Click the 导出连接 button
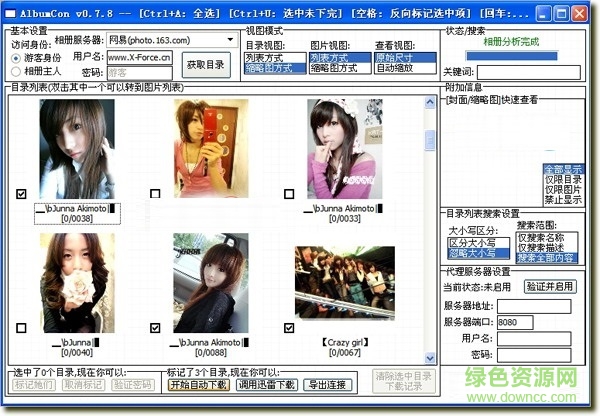Screen dimensions: 600x416 (x=328, y=385)
